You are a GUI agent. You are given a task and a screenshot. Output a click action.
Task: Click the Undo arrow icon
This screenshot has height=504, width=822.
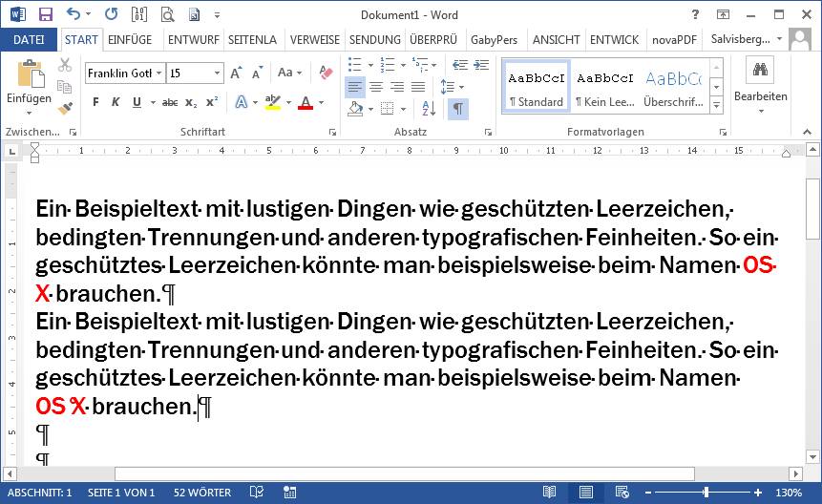[73, 14]
